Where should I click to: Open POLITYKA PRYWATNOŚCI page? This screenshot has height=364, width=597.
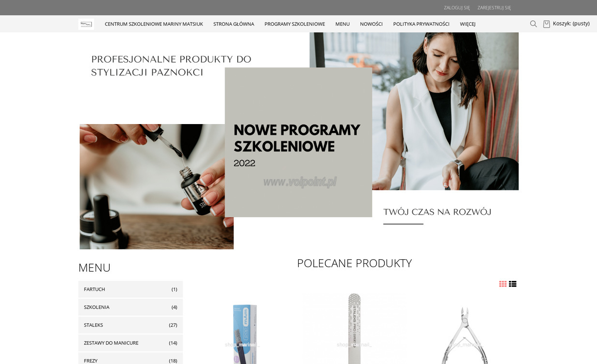pyautogui.click(x=421, y=24)
